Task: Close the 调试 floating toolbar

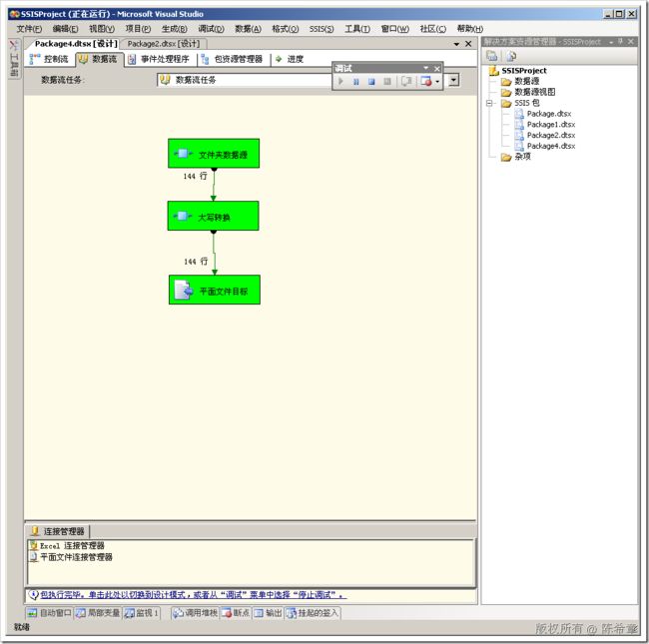Action: tap(437, 68)
